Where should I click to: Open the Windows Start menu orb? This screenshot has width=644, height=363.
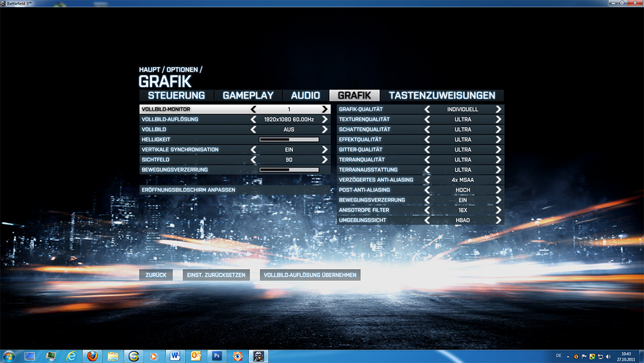[x=8, y=356]
